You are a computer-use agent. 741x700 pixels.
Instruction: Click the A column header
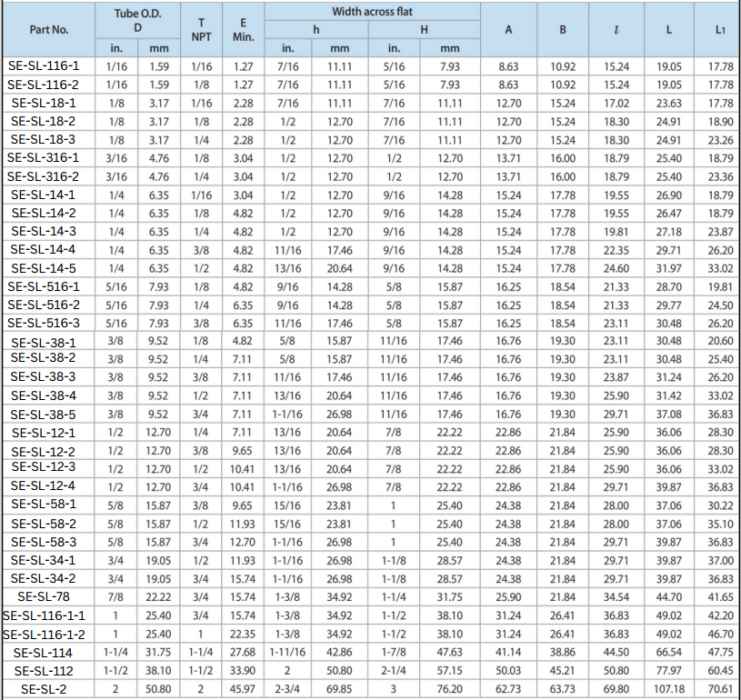508,29
